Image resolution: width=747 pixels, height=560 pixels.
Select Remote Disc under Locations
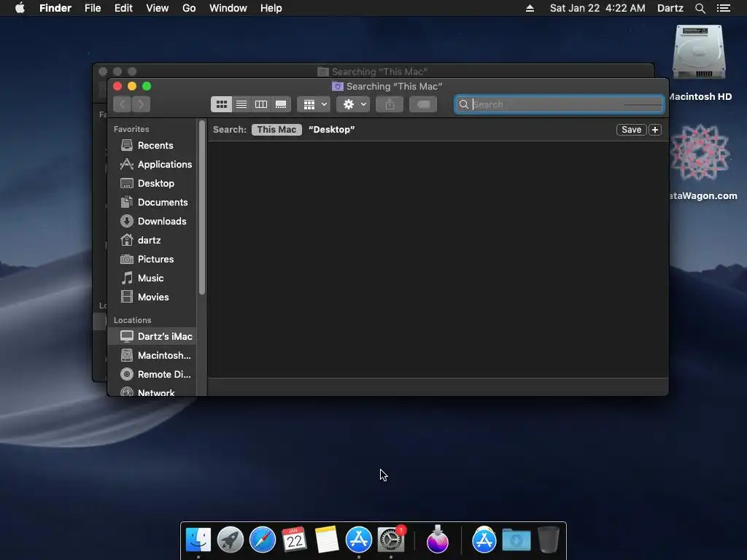152,374
